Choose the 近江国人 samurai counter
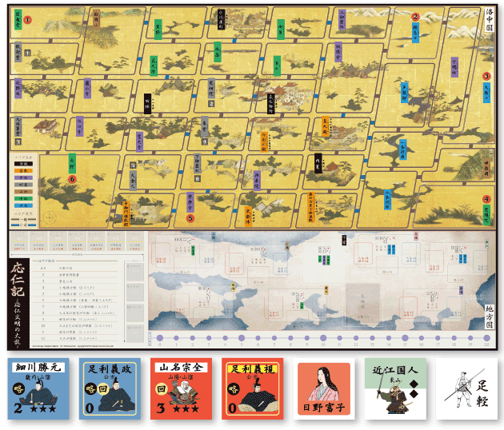The width and height of the screenshot is (504, 430). point(395,389)
